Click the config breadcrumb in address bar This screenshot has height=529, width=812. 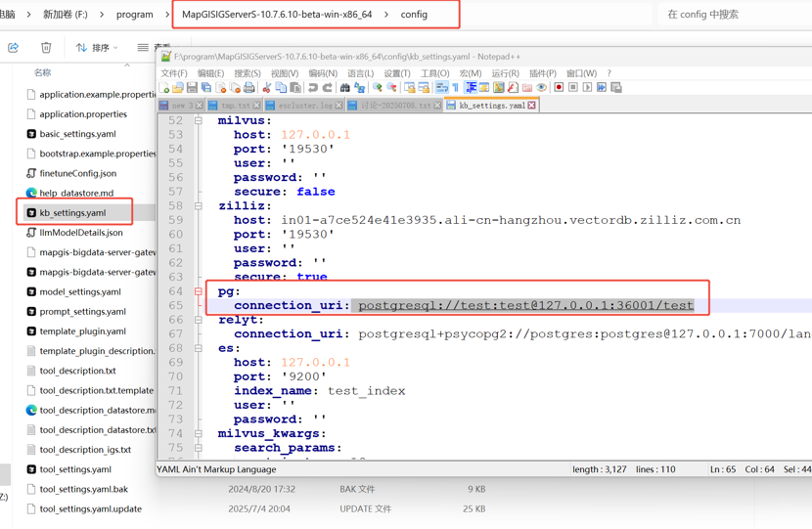tap(414, 15)
